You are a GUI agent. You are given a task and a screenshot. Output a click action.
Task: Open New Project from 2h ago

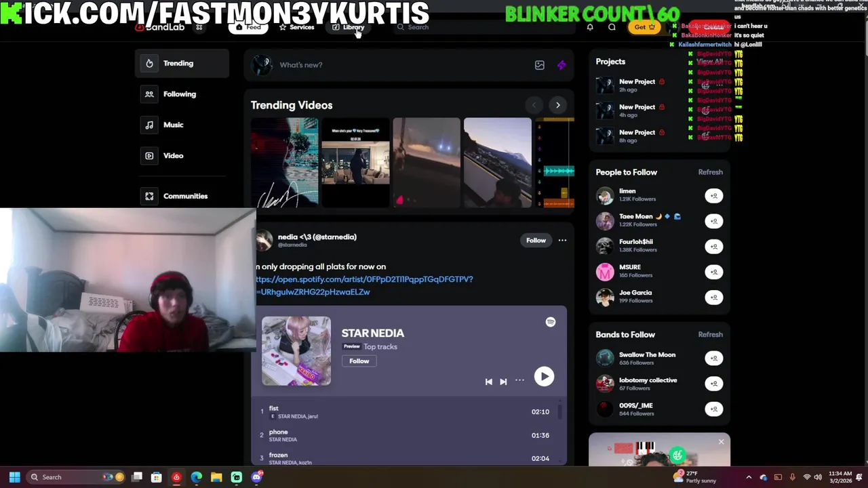[637, 85]
